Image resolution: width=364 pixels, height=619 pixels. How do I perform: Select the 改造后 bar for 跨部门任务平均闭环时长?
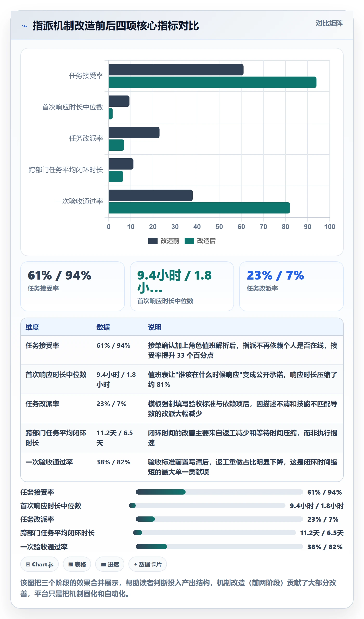[116, 176]
